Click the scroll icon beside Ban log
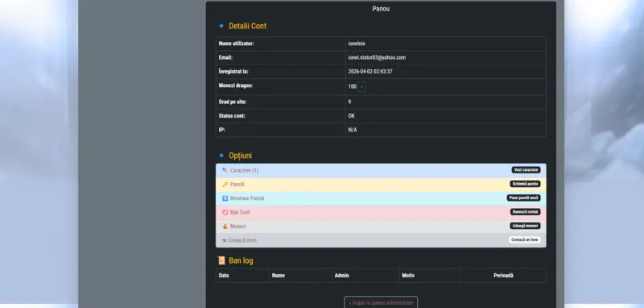Viewport: 644px width, 308px height. (221, 260)
